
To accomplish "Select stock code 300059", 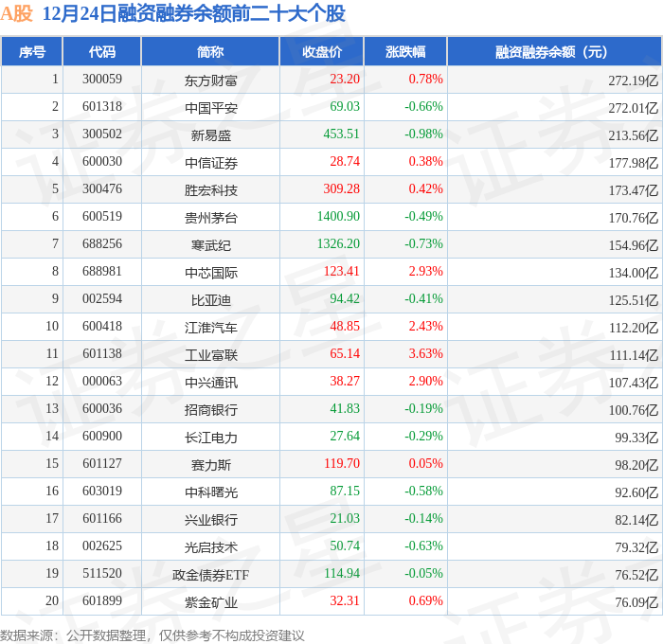I will coord(102,79).
